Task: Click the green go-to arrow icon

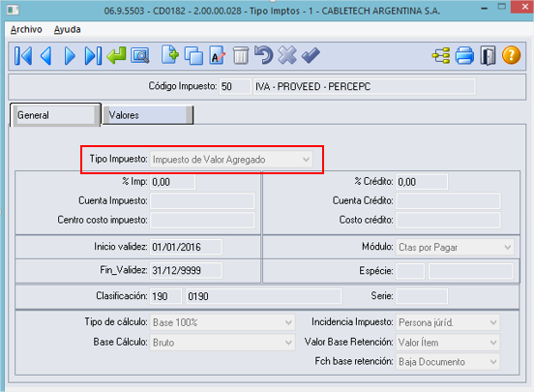Action: [x=116, y=55]
